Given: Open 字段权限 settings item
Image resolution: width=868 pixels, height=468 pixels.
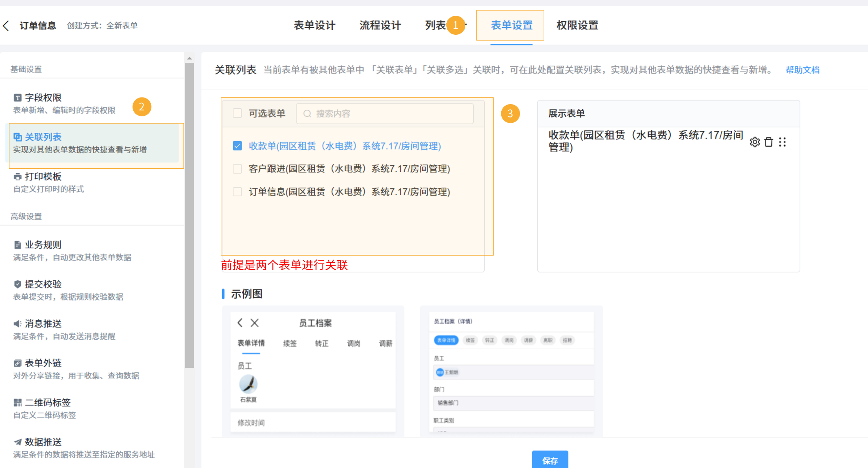Looking at the screenshot, I should point(92,103).
